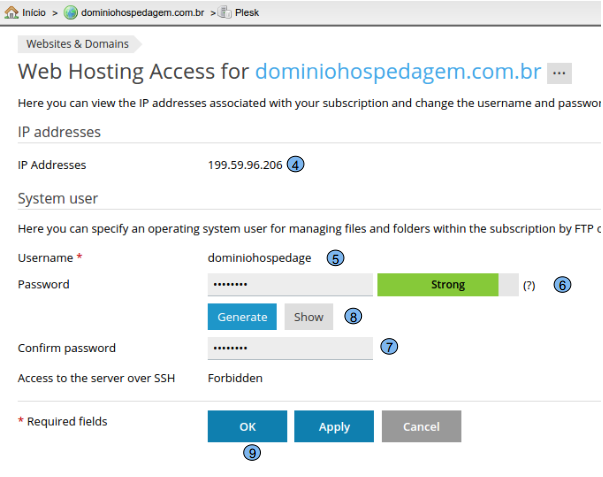Click the IP address 199.59.96.206
603x477 pixels.
coord(245,165)
